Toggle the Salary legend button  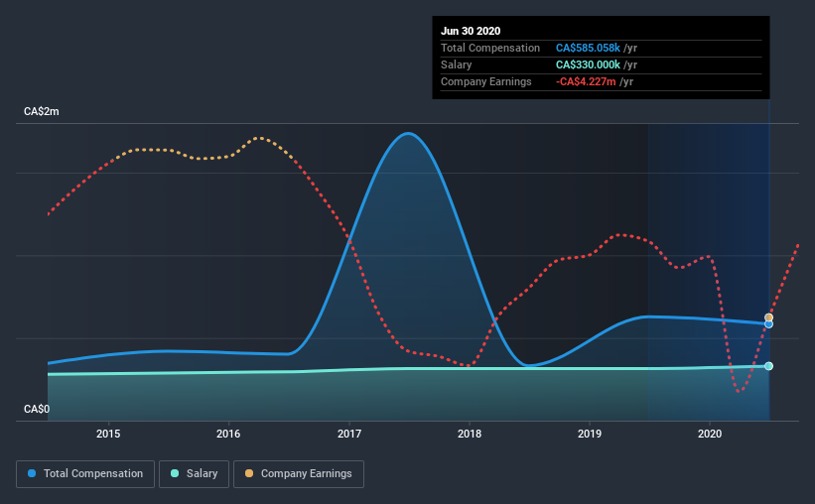194,474
